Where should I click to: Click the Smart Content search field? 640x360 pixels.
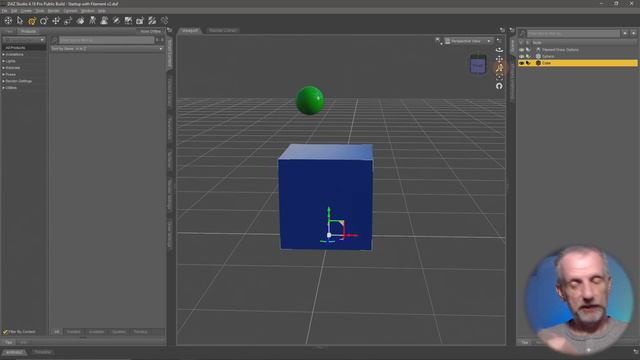click(x=107, y=40)
